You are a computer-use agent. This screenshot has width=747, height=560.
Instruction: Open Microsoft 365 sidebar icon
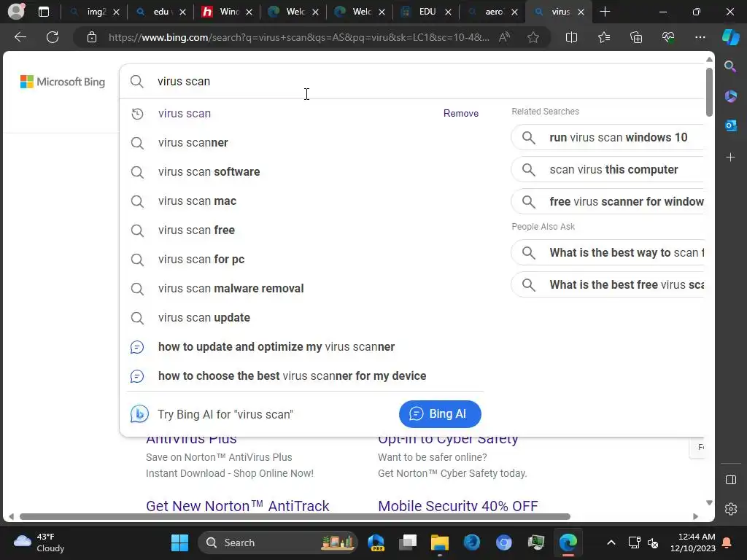click(x=730, y=96)
